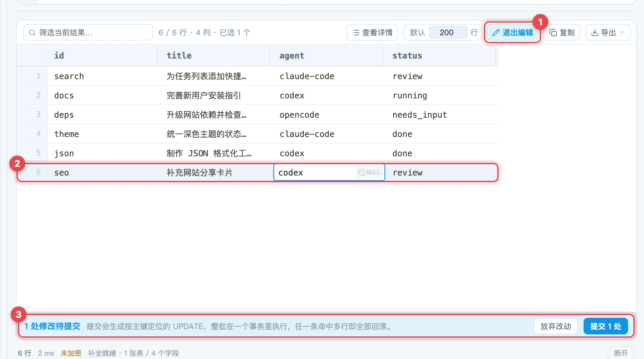Expand the 导出 dropdown chevron

[622, 33]
